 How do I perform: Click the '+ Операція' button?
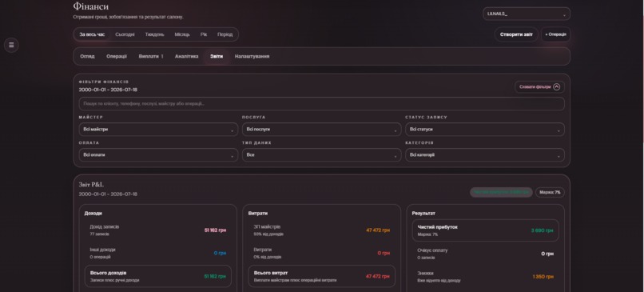pyautogui.click(x=555, y=34)
